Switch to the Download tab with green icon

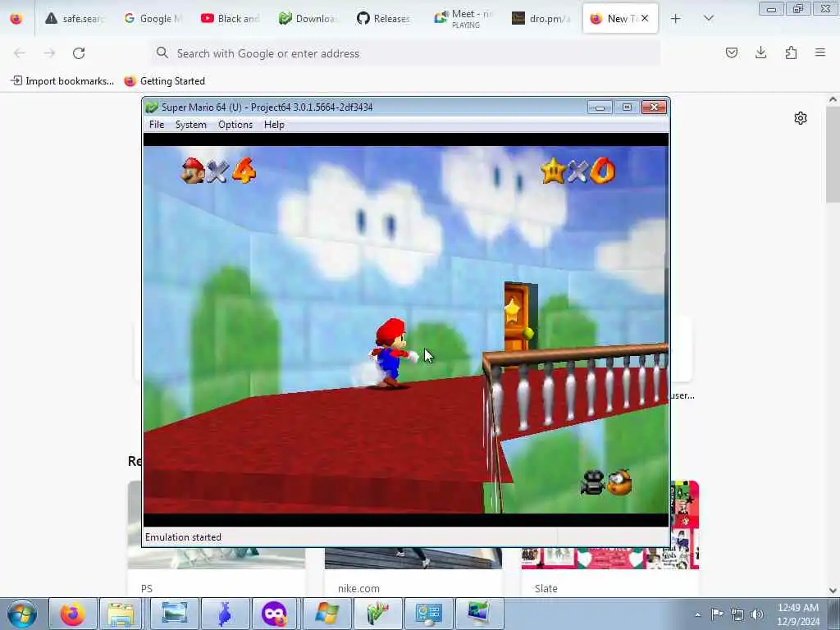click(x=309, y=18)
